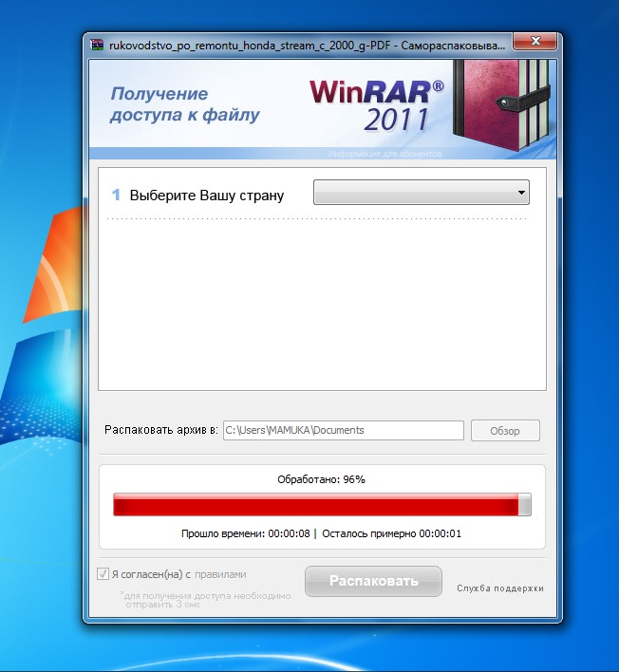619x672 pixels.
Task: Click the 'Распаковать архив в:' label
Action: (161, 430)
